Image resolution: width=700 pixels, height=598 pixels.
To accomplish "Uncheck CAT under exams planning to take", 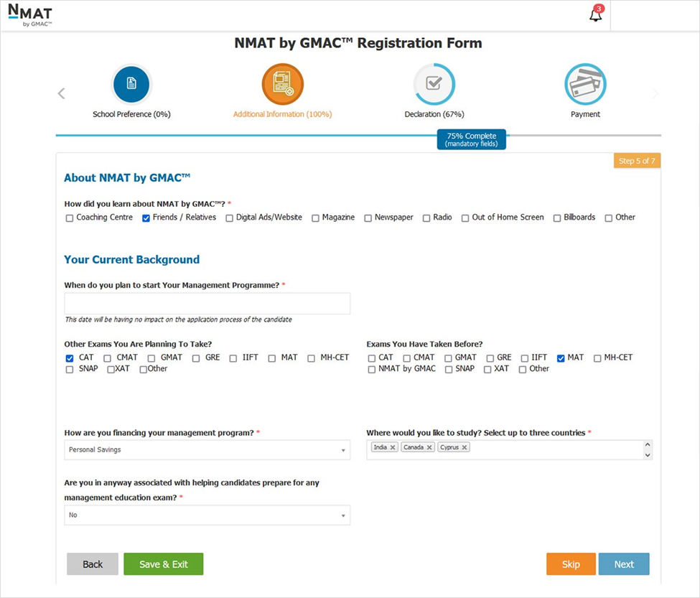I will (x=70, y=358).
